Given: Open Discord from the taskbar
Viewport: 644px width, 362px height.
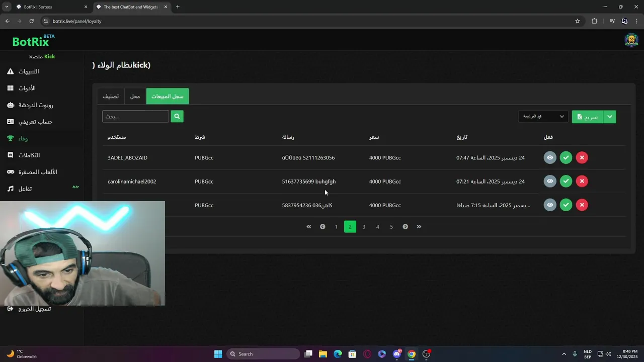Looking at the screenshot, I should coord(397,354).
